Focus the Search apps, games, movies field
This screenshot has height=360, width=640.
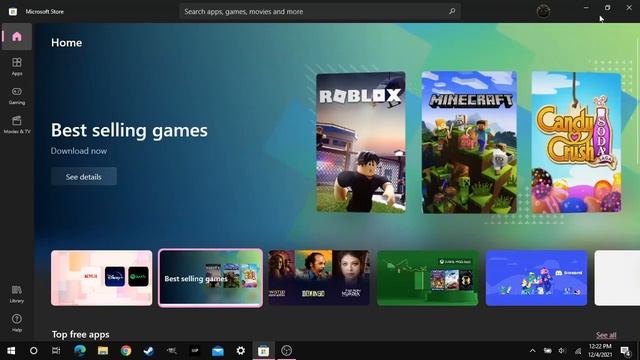(x=320, y=11)
